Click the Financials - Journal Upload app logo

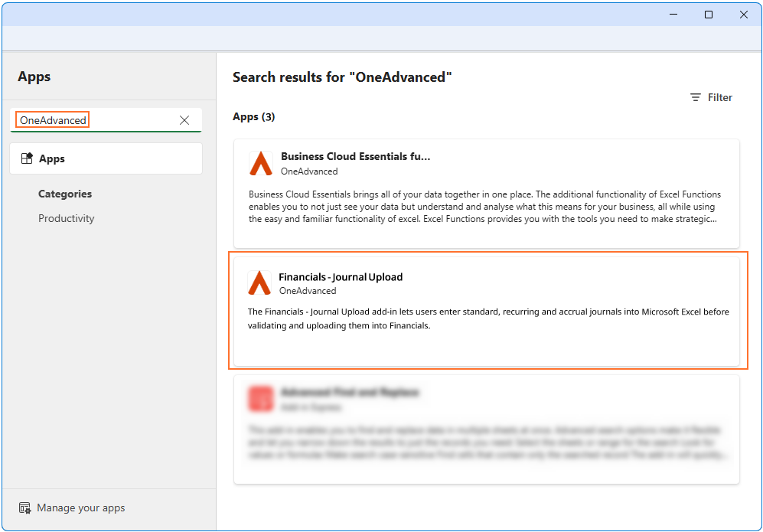click(x=260, y=283)
